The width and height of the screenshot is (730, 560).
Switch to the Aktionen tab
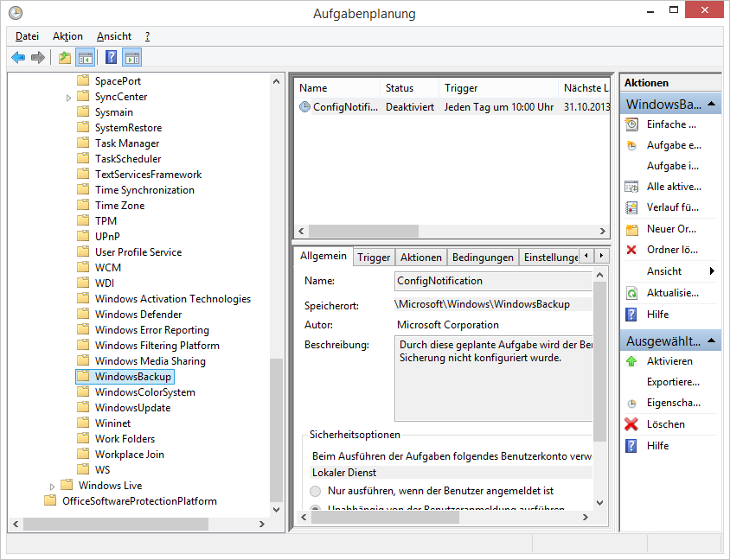coord(421,258)
